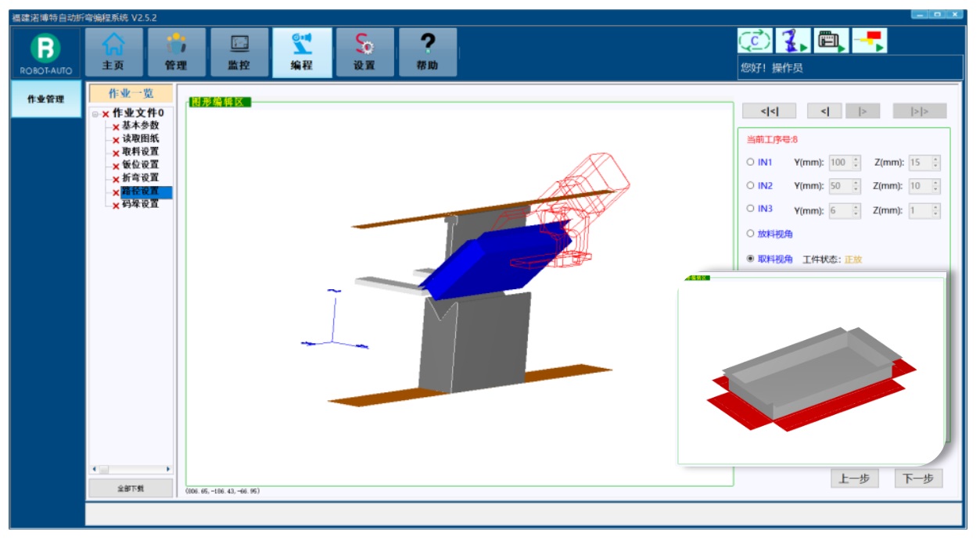
Task: Click the job tree horizontal scrollbar
Action: pos(131,469)
